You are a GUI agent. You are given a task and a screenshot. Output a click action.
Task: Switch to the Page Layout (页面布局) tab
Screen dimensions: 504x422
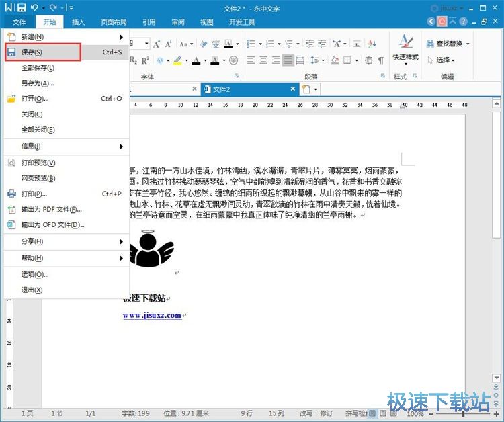[x=114, y=22]
